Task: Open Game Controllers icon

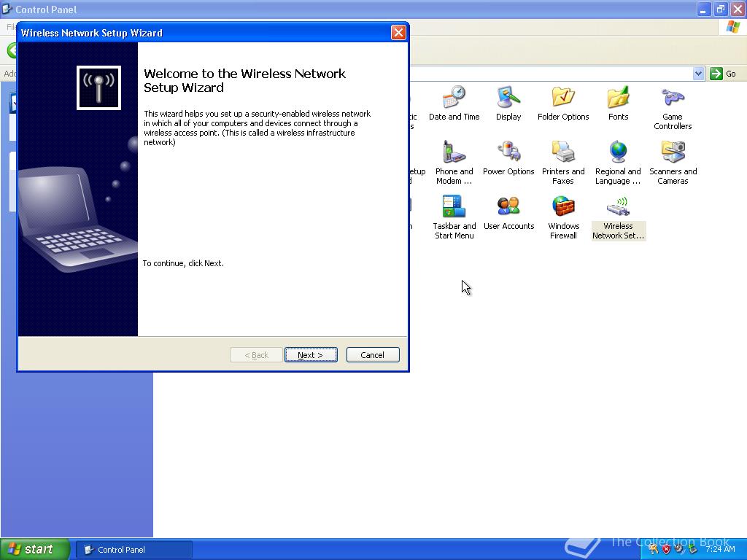Action: pyautogui.click(x=673, y=108)
